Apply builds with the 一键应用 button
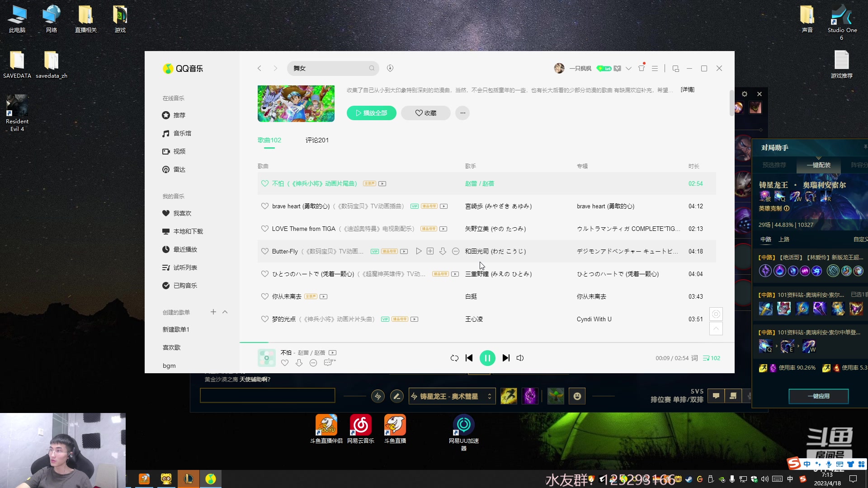The image size is (868, 488). [x=818, y=396]
